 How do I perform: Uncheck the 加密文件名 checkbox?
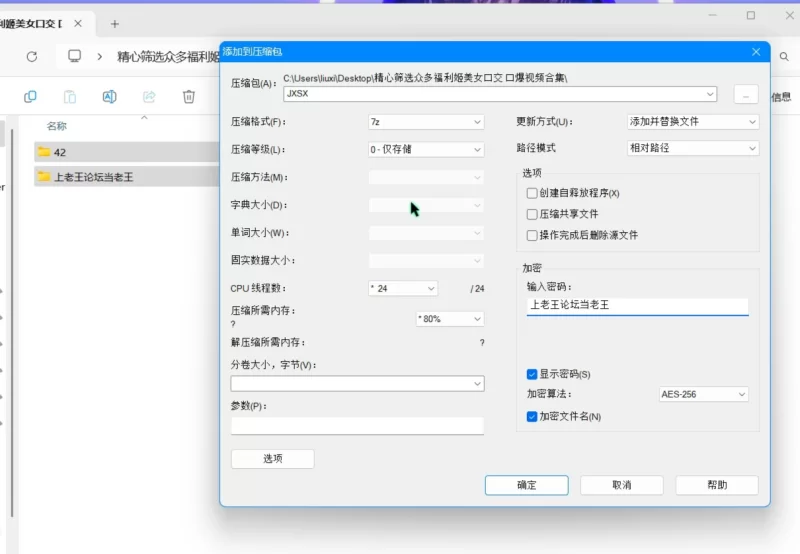(532, 417)
